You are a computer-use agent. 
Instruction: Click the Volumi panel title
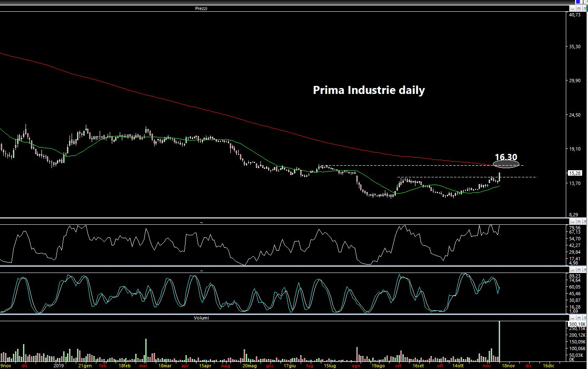pyautogui.click(x=201, y=318)
